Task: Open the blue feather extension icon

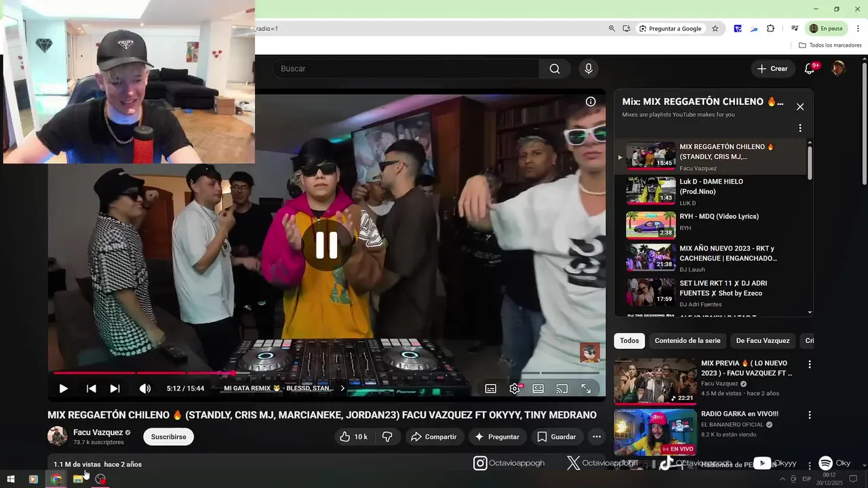Action: pos(754,28)
